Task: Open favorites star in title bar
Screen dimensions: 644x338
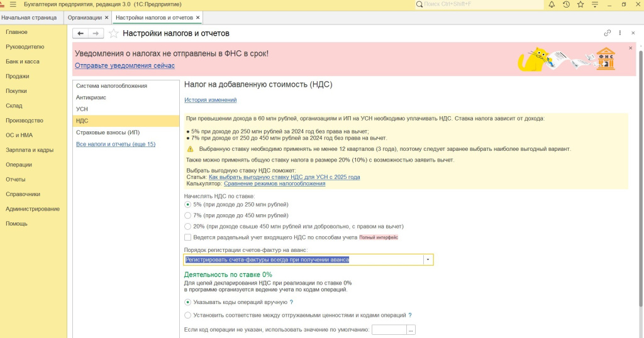Action: [580, 4]
